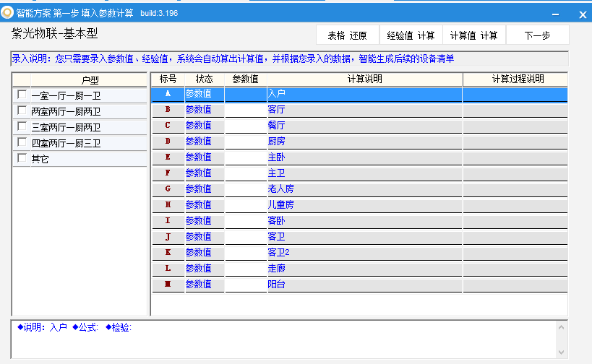Click the 户型 column header
Viewport: 592px width, 364px height.
point(89,79)
